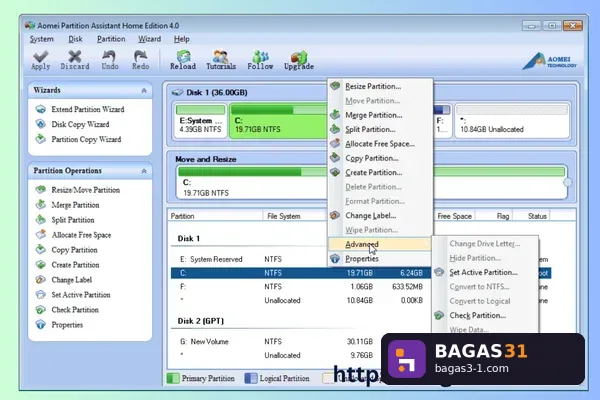Choose Allocate Free Space in context menu
Screen dimensions: 600x400
tap(380, 144)
